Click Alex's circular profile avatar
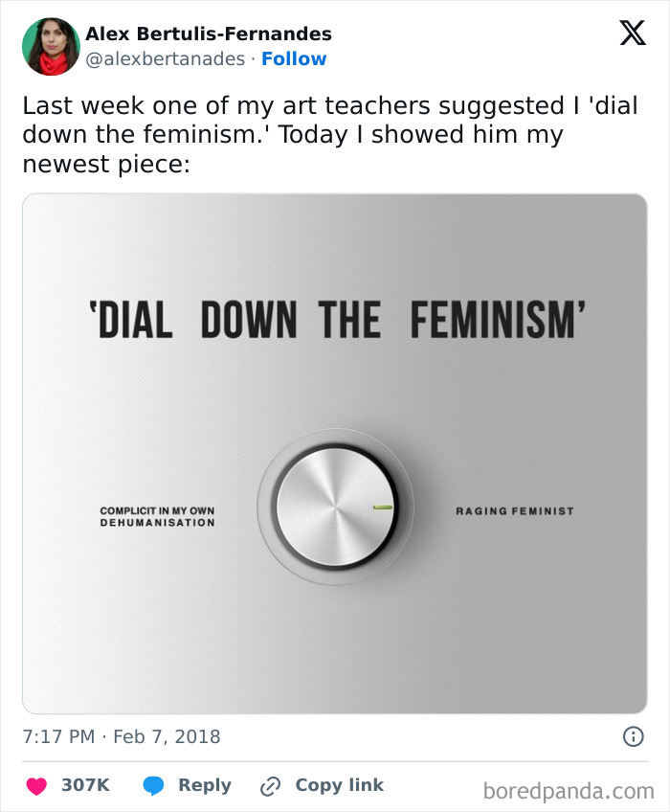670x812 pixels. (51, 44)
